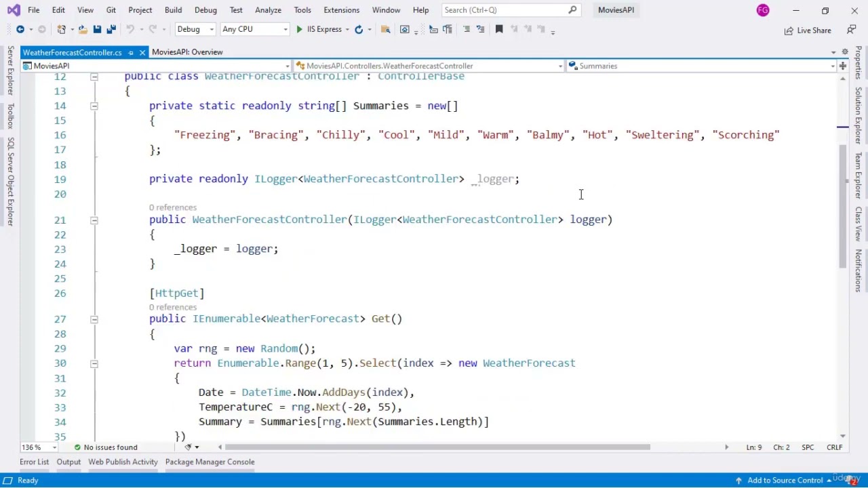Click the Visual Studio logo icon
This screenshot has width=868, height=488.
pyautogui.click(x=14, y=10)
